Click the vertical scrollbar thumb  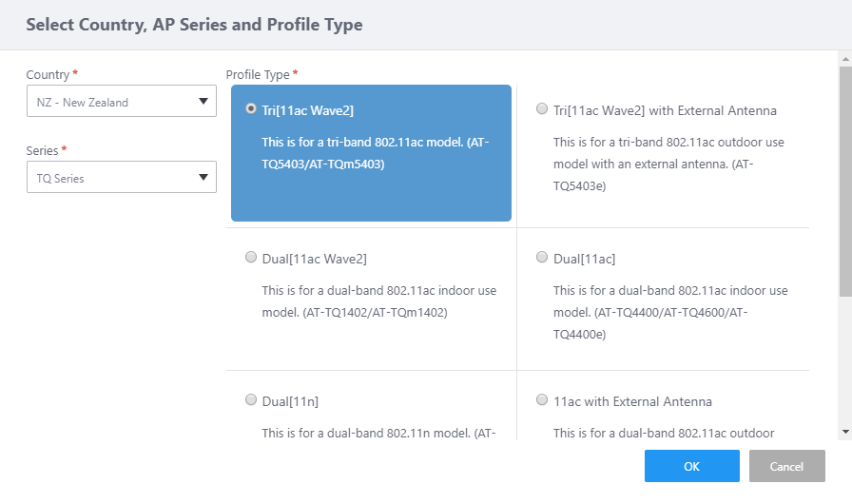(845, 181)
